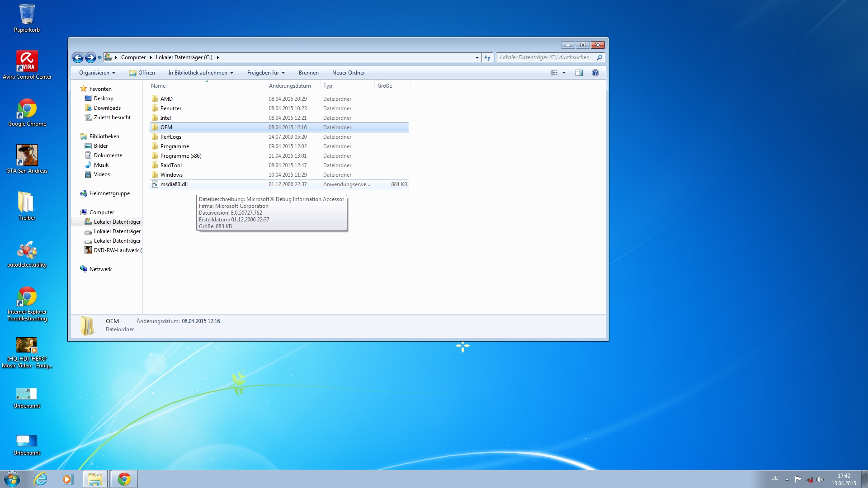868x488 pixels.
Task: Select Avira Control Center desktop icon
Action: (x=27, y=66)
